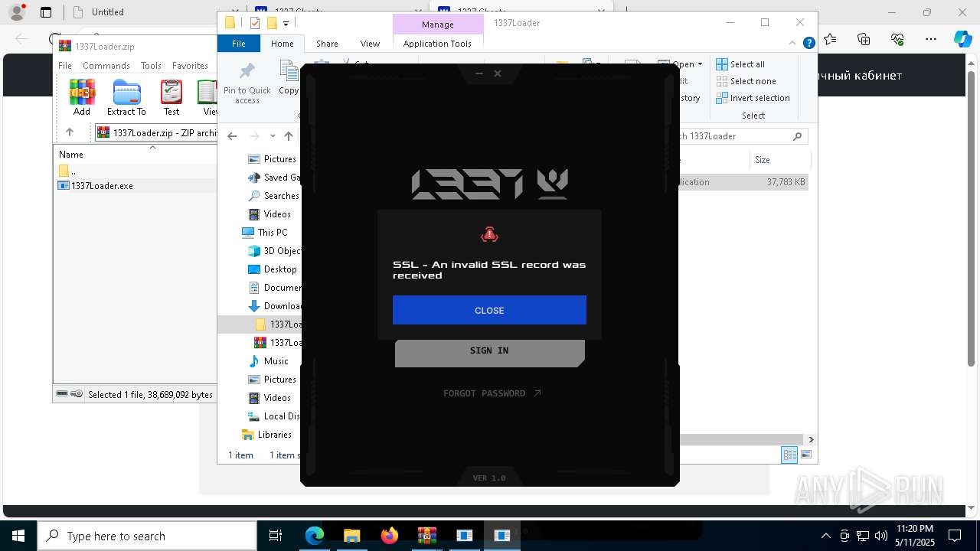The height and width of the screenshot is (551, 980).
Task: Select Desktop in Explorer navigation tree
Action: click(273, 269)
